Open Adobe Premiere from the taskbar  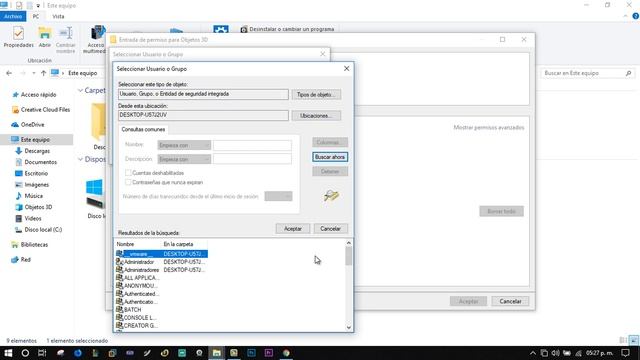click(269, 353)
